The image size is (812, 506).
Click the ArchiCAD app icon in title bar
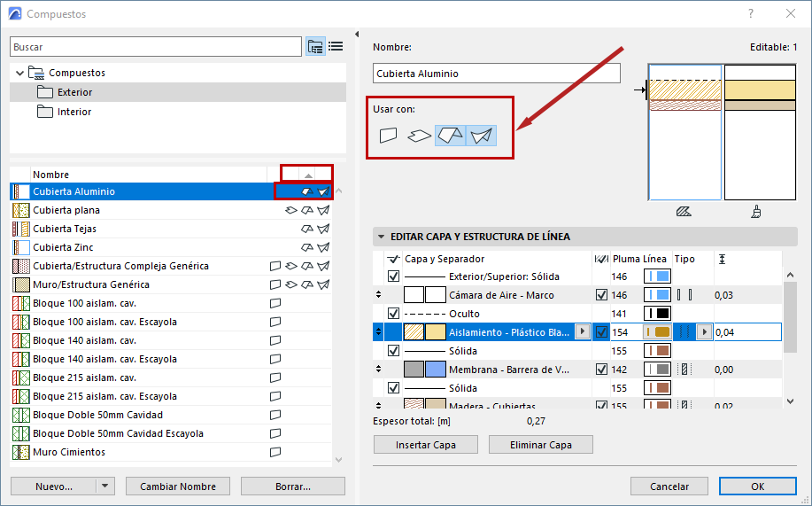[15, 14]
